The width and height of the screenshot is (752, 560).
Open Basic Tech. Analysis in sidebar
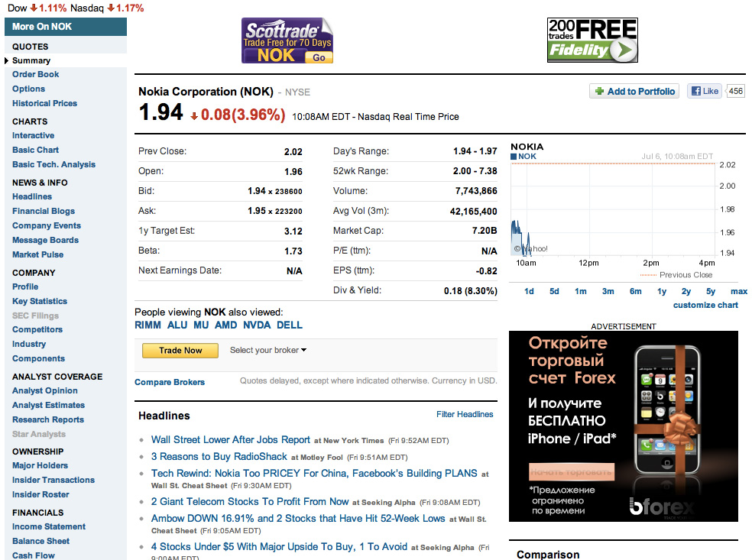coord(53,164)
